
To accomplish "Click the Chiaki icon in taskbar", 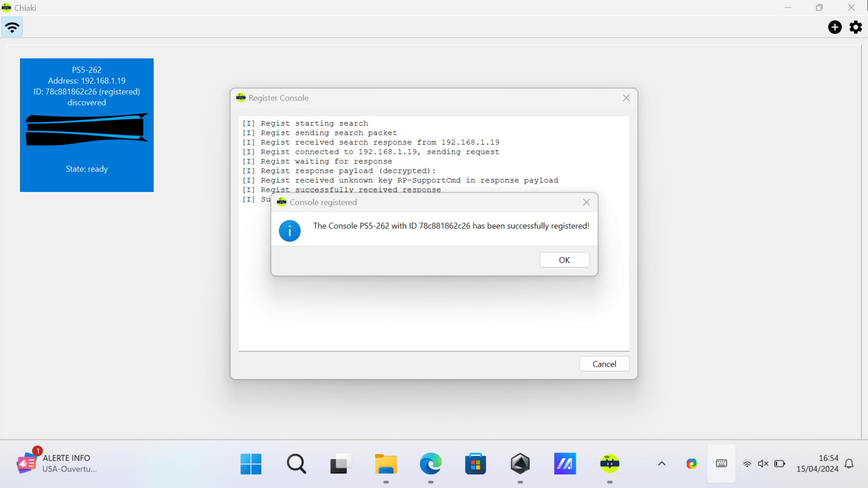I will (x=609, y=464).
